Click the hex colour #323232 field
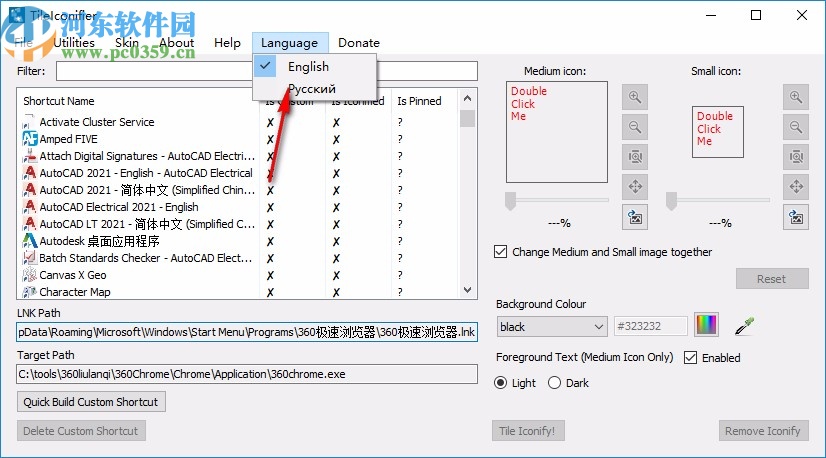Image resolution: width=826 pixels, height=458 pixels. click(x=651, y=326)
